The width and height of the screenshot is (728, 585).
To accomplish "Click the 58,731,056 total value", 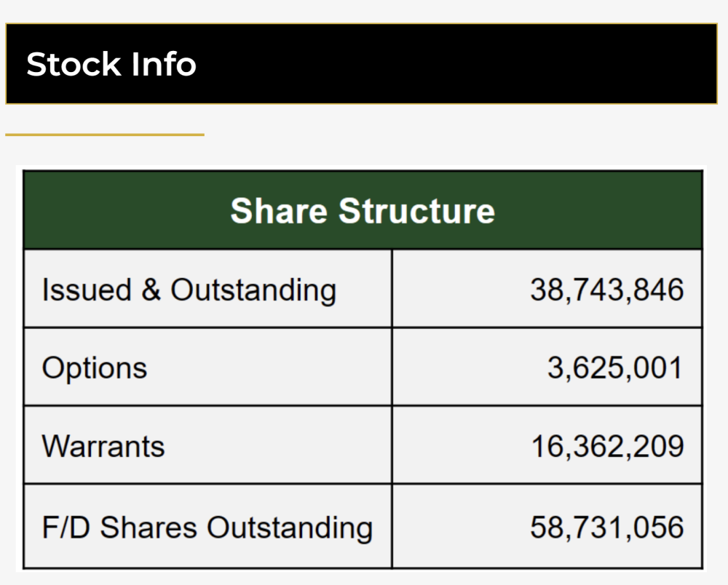I will pyautogui.click(x=607, y=527).
